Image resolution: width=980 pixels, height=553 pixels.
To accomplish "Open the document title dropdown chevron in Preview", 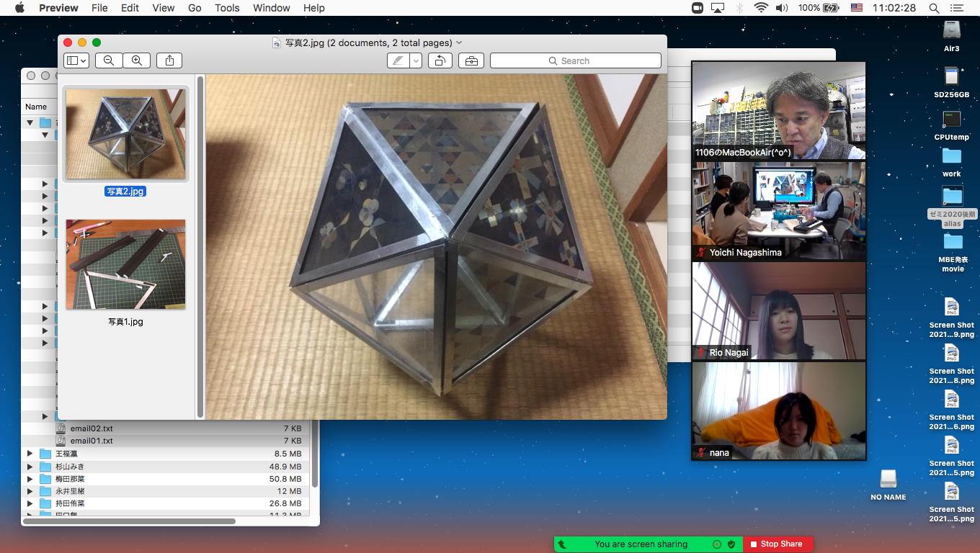I will (x=460, y=43).
